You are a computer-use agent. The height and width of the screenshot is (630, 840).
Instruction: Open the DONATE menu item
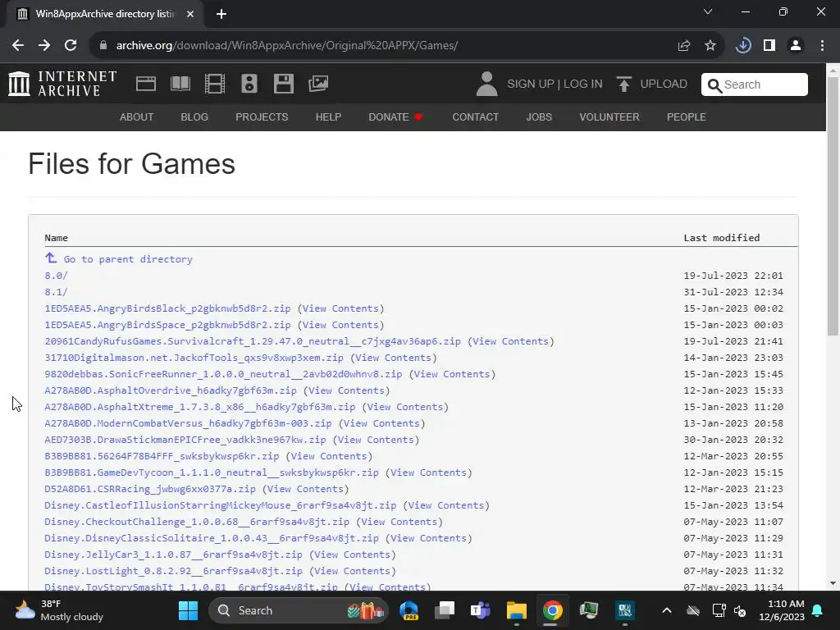tap(396, 116)
